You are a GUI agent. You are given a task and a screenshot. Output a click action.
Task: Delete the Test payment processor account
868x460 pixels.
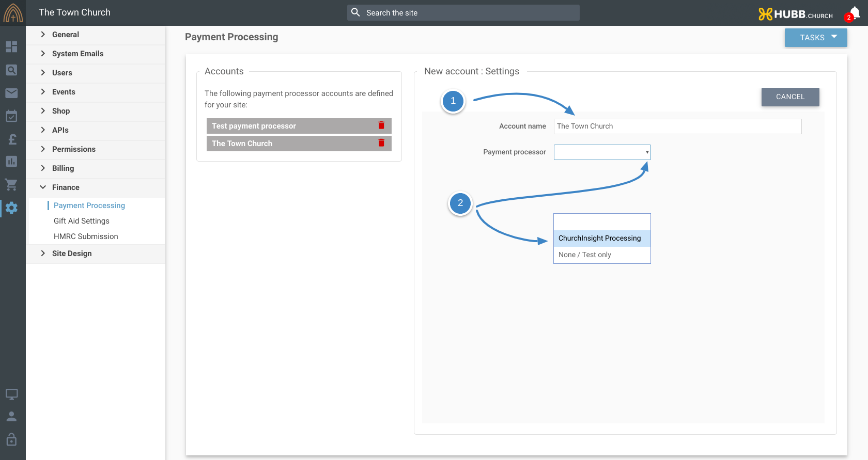tap(381, 125)
